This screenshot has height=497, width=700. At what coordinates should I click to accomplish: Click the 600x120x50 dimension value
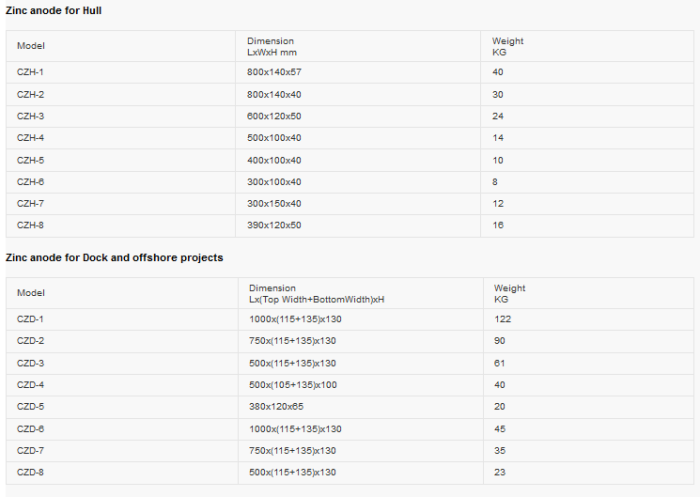(x=274, y=116)
